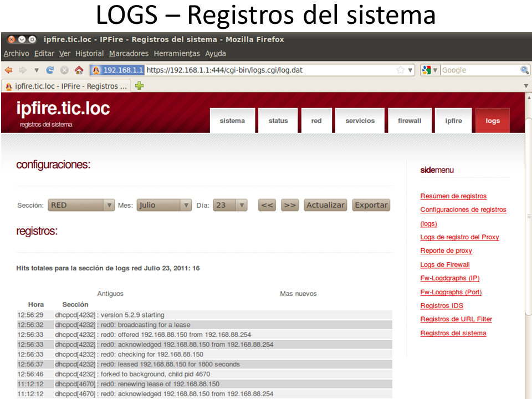Click the bookmark star in address bar
Image resolution: width=532 pixels, height=399 pixels.
[x=400, y=70]
